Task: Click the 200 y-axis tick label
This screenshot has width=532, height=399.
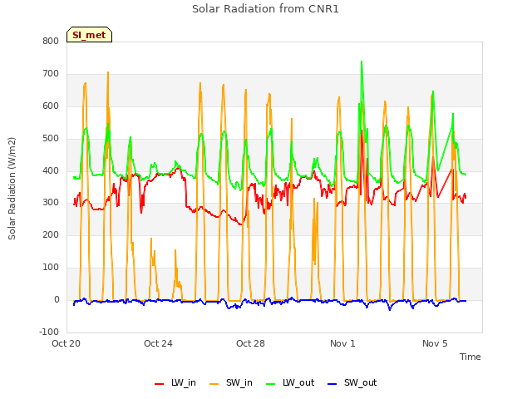Action: [x=51, y=234]
